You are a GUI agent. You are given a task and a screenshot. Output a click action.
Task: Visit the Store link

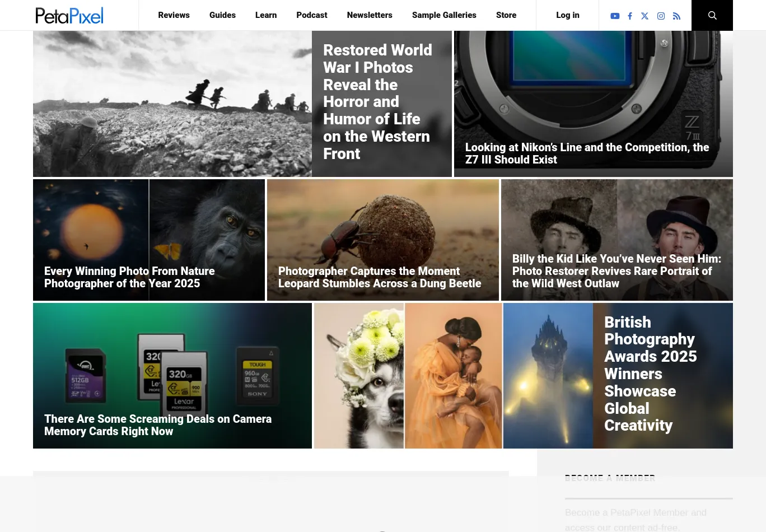[x=506, y=15]
